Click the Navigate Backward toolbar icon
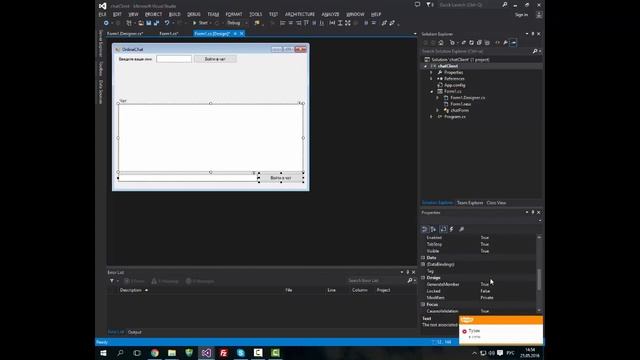The width and height of the screenshot is (640, 360). click(106, 23)
